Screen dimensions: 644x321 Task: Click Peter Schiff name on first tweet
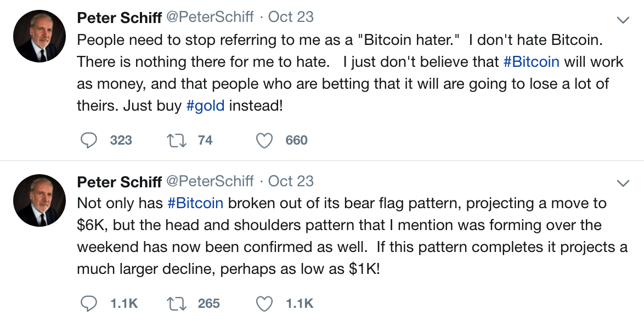[x=119, y=18]
